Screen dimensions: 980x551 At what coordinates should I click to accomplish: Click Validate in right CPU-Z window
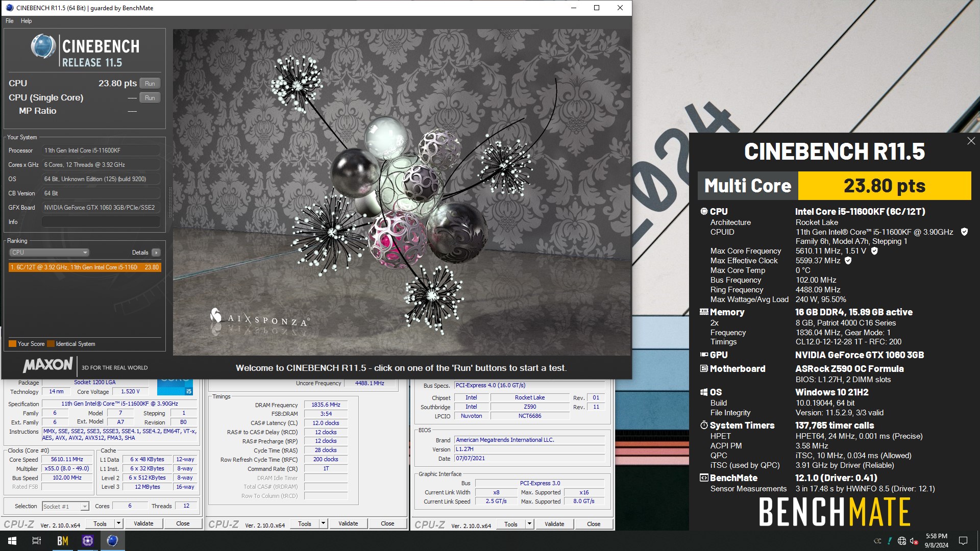[x=554, y=524]
